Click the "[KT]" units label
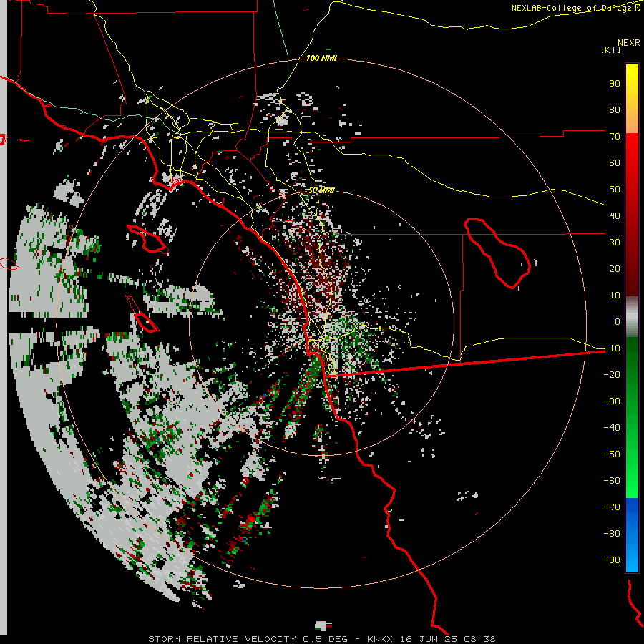Viewport: 644px width, 644px height. pyautogui.click(x=611, y=49)
